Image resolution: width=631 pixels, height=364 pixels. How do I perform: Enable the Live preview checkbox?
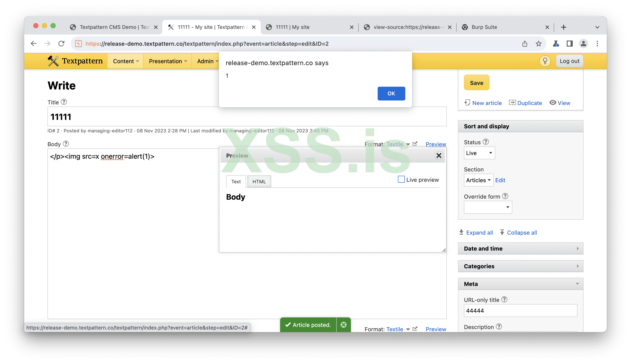point(401,179)
